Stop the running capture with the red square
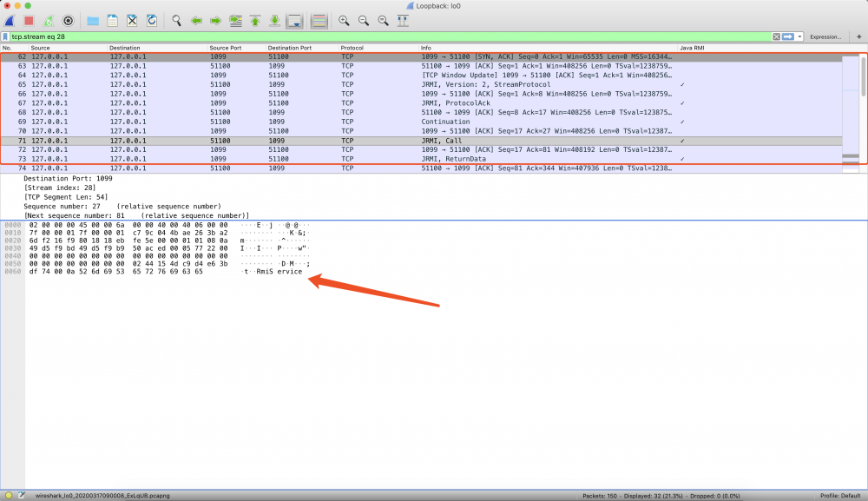This screenshot has width=868, height=501. (29, 21)
